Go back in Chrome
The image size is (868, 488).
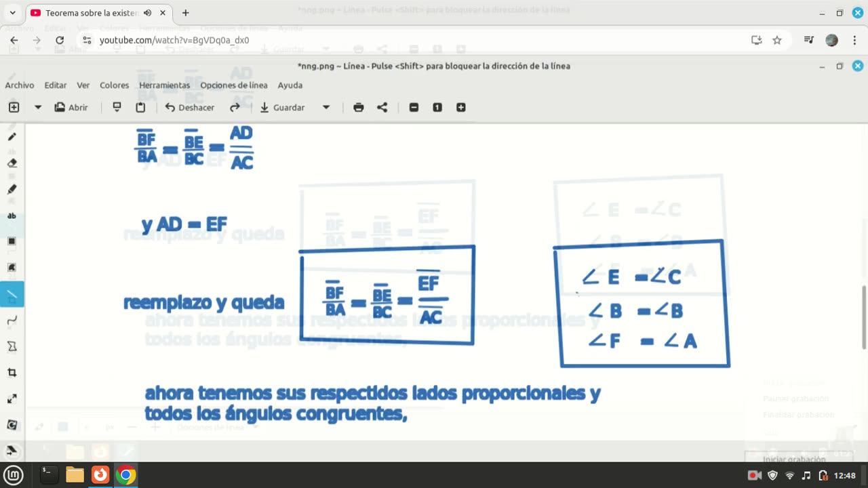(14, 40)
